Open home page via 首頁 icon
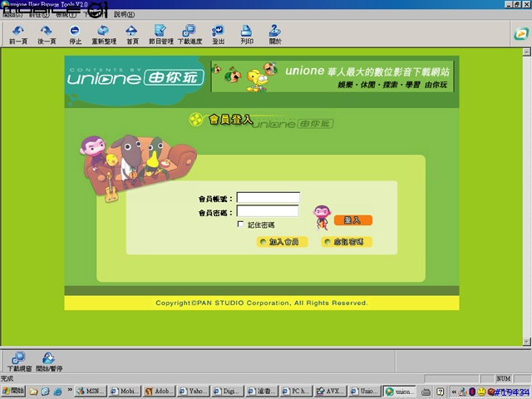The width and height of the screenshot is (532, 399). coord(132,35)
